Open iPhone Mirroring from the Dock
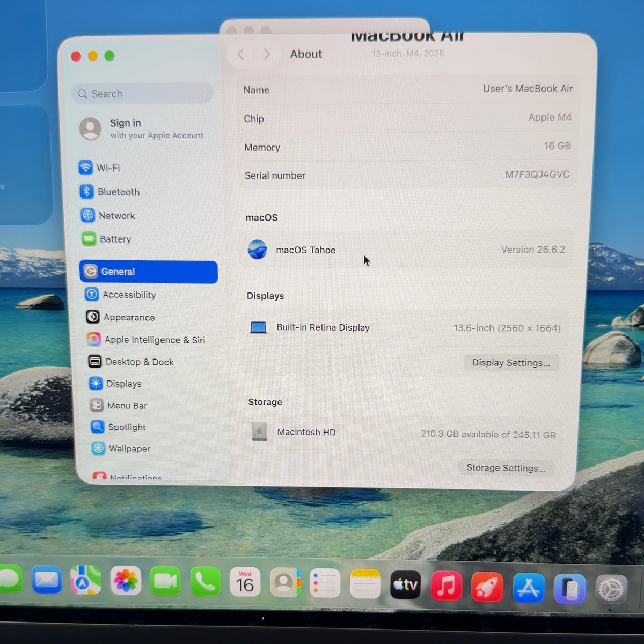This screenshot has width=644, height=644. (x=569, y=589)
